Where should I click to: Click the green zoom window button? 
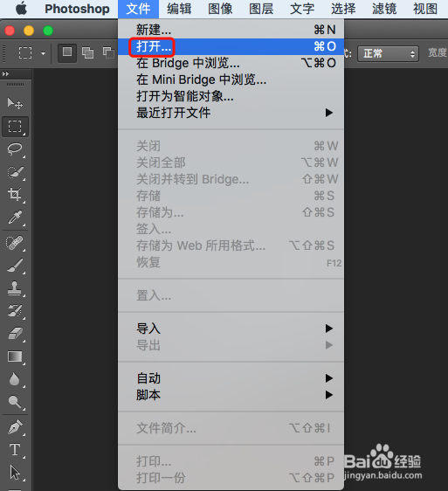(x=48, y=31)
